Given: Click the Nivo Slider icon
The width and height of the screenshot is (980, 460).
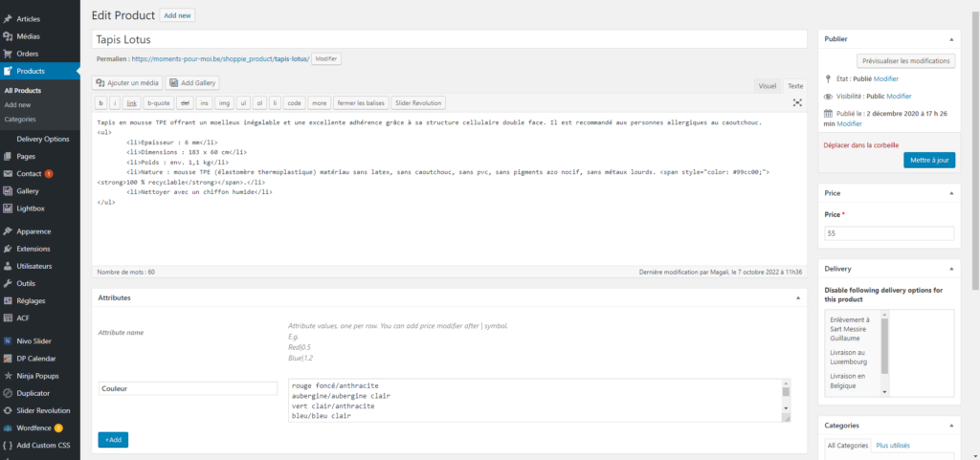Looking at the screenshot, I should pos(8,341).
